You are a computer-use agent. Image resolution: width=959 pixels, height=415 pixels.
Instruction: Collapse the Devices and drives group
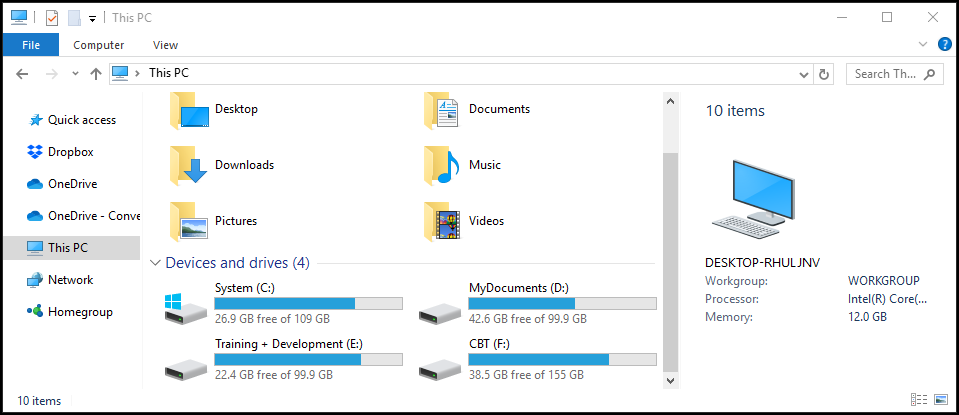click(155, 263)
